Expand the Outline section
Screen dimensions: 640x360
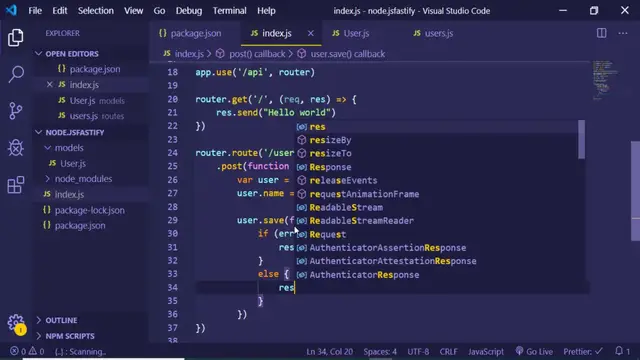61,320
